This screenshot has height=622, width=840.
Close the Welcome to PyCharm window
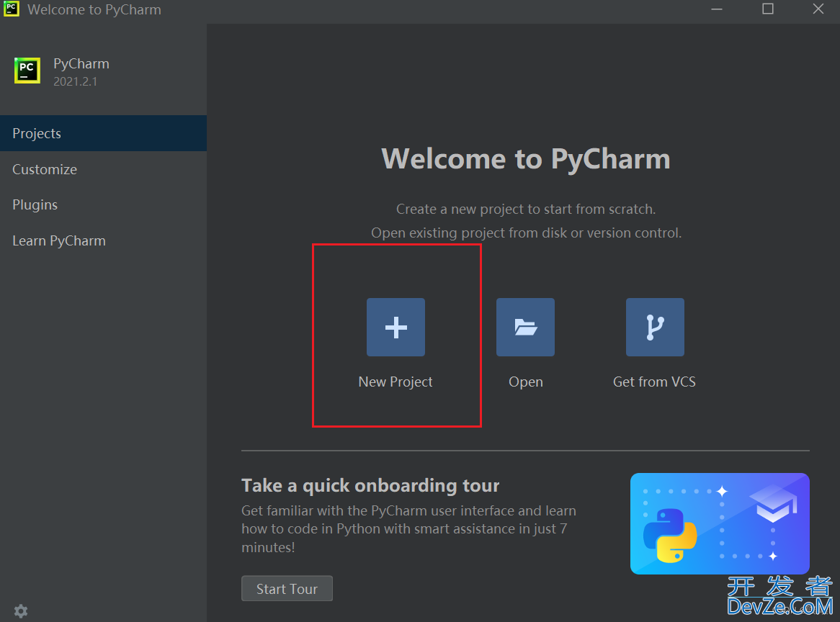click(818, 9)
